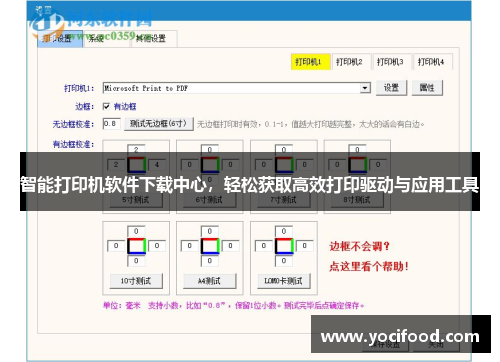Click the 设置 button next to printer dropdown
Screen dimensions: 500x362
[391, 88]
